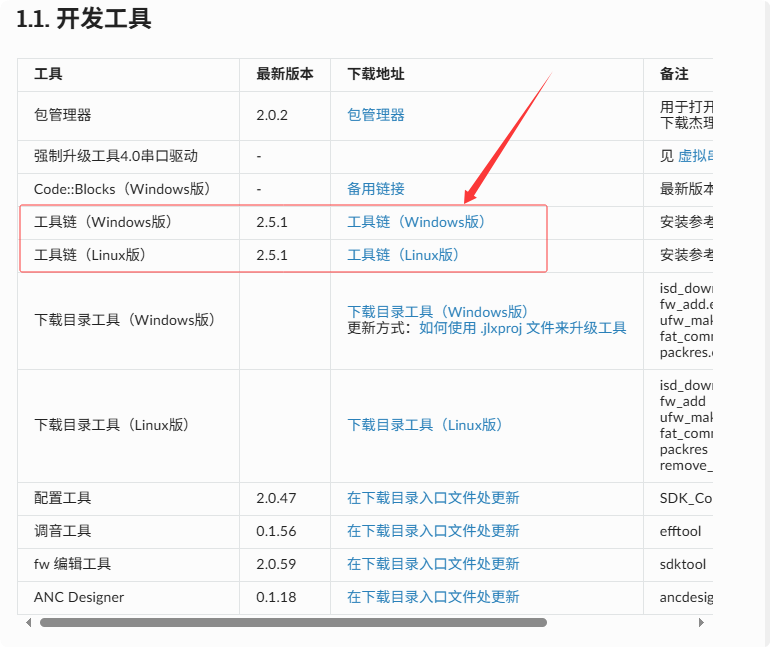Viewport: 770px width, 647px height.
Task: Open fw 编辑工具 row's update link
Action: point(433,564)
